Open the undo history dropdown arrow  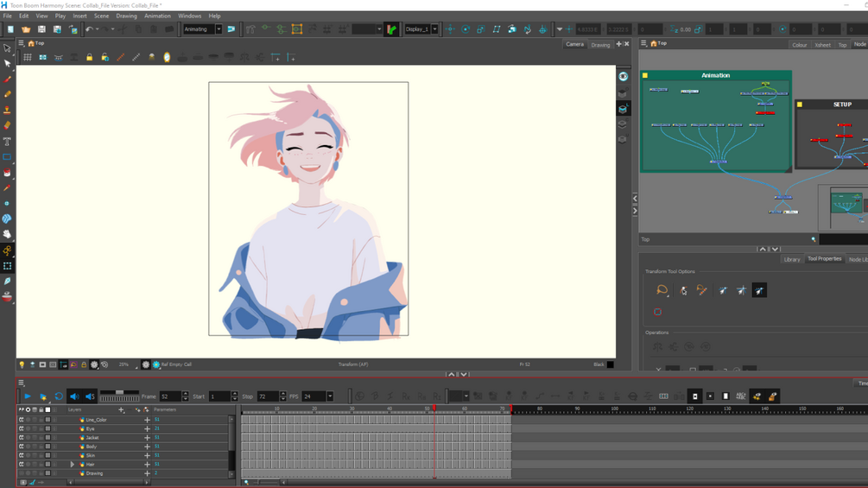(97, 29)
